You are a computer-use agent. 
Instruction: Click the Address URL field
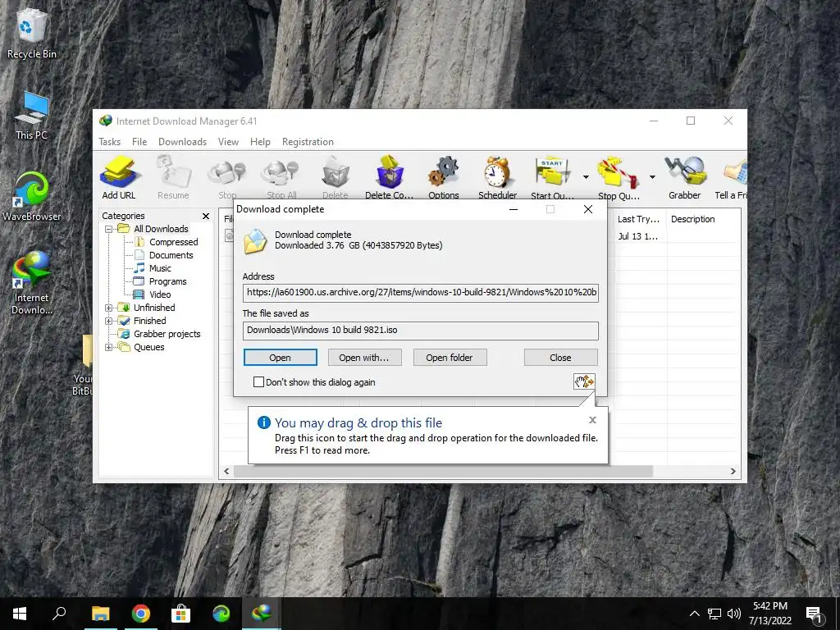point(421,293)
